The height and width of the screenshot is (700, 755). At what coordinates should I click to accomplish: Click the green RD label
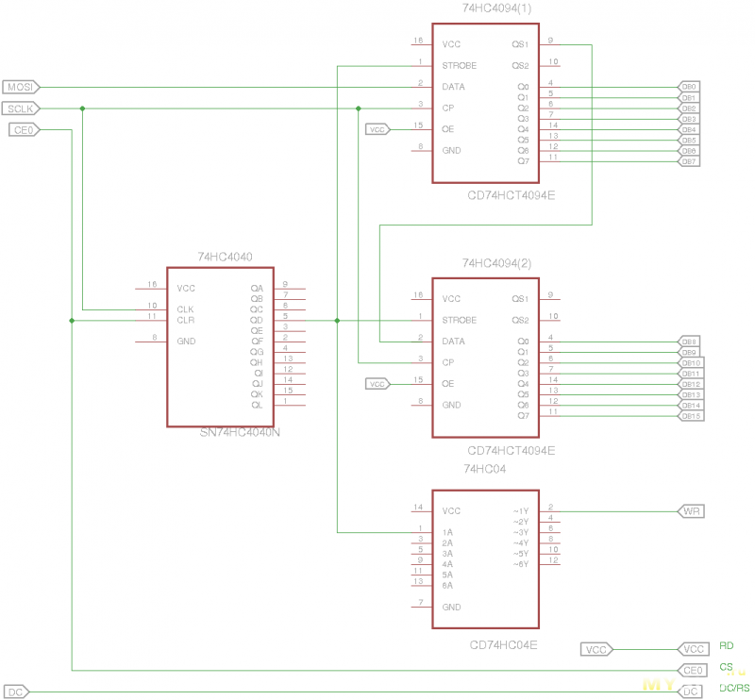click(x=726, y=645)
